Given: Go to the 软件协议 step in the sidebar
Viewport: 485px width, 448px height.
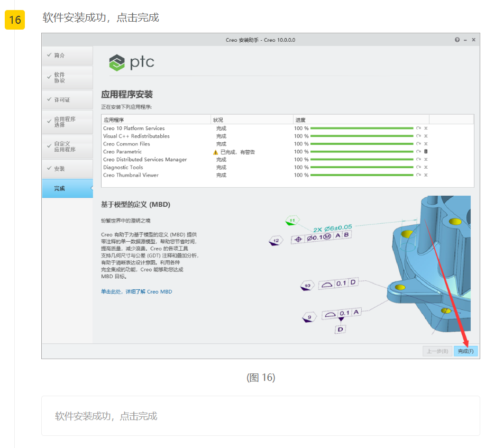Looking at the screenshot, I should tap(67, 77).
